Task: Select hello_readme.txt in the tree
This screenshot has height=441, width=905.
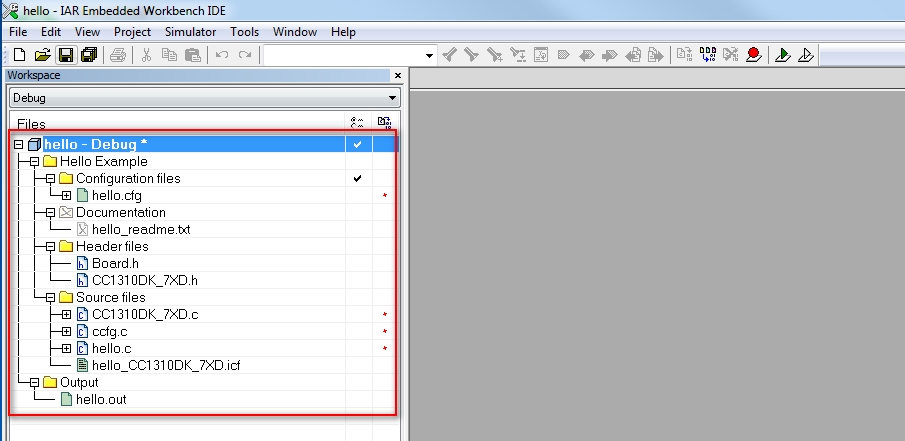Action: click(x=141, y=230)
